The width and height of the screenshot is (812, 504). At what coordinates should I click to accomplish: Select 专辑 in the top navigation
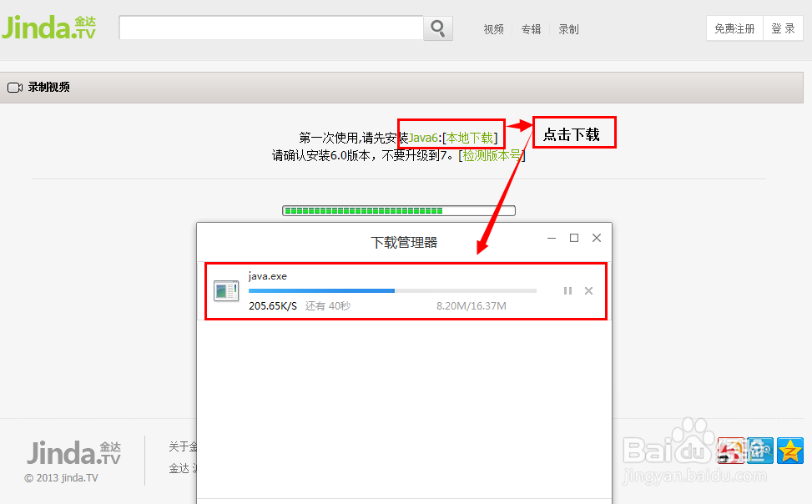pyautogui.click(x=531, y=28)
